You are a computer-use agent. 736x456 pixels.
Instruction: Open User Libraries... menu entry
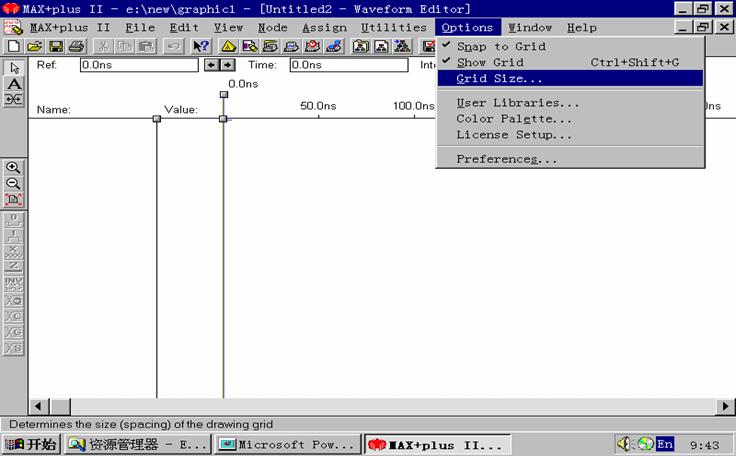pyautogui.click(x=570, y=103)
